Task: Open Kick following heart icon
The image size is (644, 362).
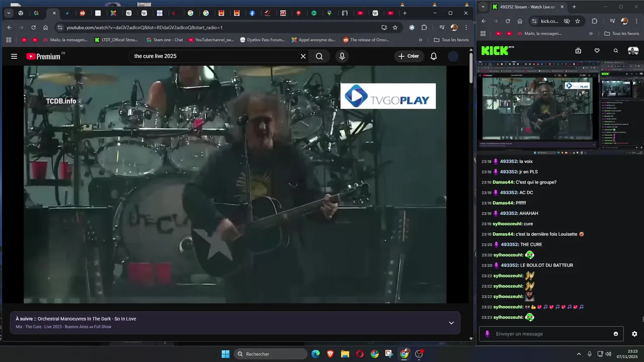Action: click(x=597, y=50)
